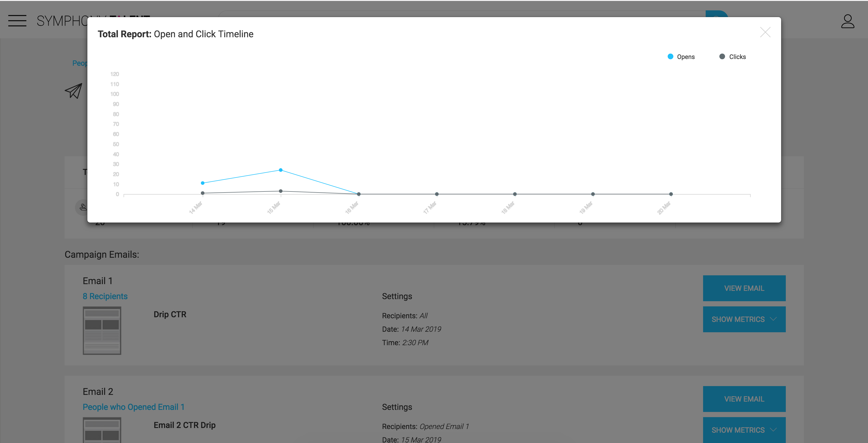Click the Drip CTR email title
868x443 pixels.
pyautogui.click(x=170, y=314)
